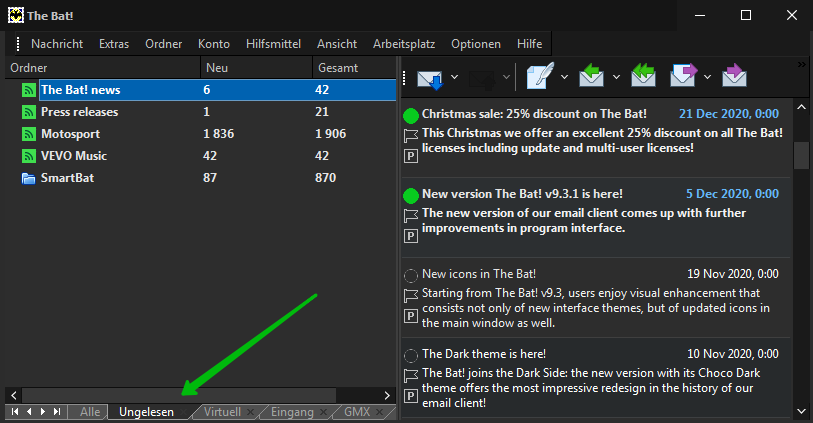Open dropdown next to Reply icon

pyautogui.click(x=616, y=77)
